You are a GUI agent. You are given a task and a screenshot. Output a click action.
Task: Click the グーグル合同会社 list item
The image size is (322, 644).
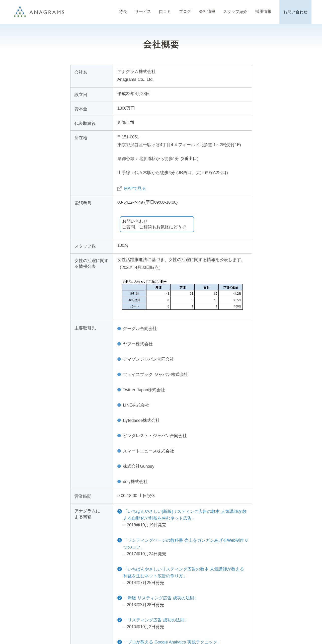point(140,329)
